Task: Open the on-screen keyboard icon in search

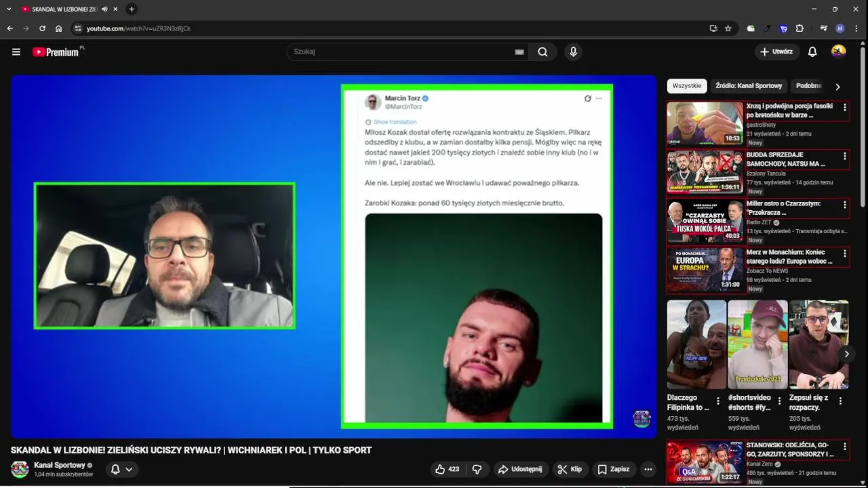Action: click(519, 52)
